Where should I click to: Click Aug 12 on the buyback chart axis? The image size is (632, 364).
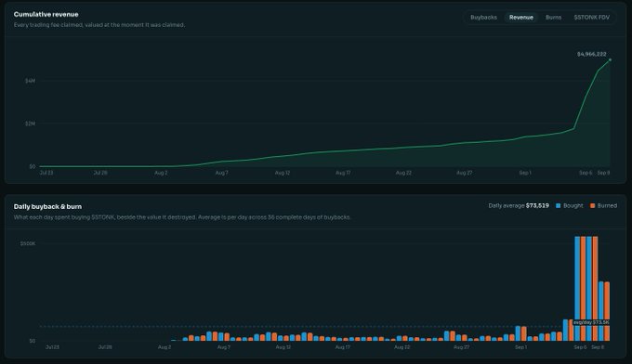click(283, 347)
